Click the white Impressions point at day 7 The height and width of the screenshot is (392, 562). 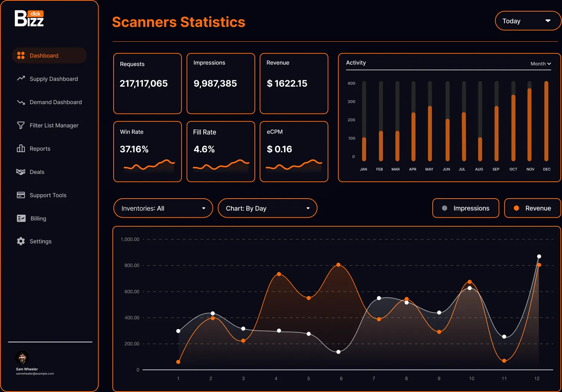379,298
